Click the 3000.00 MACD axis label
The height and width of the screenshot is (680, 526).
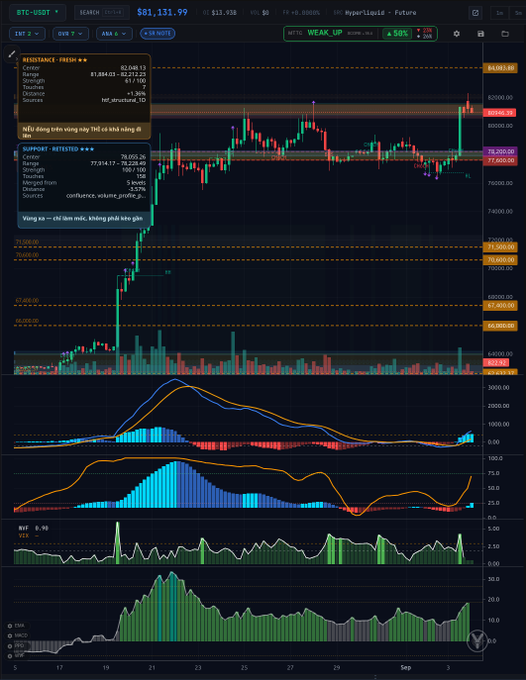499,387
